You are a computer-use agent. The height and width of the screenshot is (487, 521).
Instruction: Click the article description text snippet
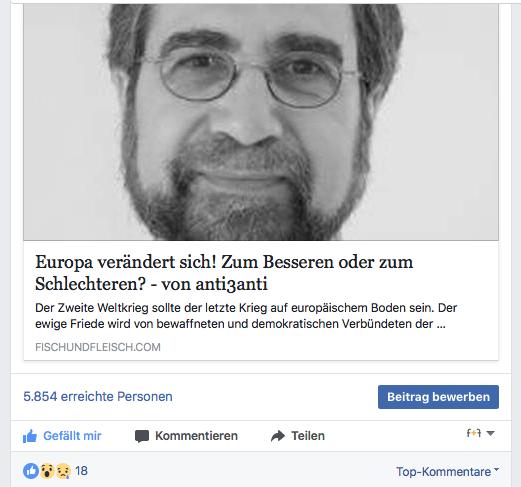246,316
